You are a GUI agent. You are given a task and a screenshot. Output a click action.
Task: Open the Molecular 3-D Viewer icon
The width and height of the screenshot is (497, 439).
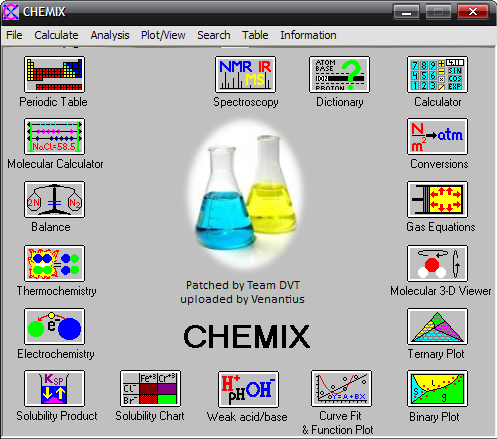pos(437,263)
